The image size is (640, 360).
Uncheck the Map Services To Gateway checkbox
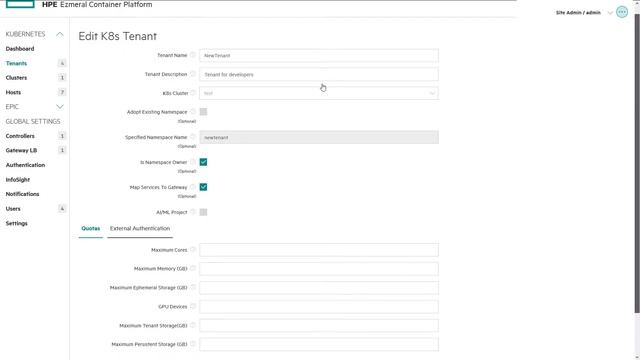(203, 187)
